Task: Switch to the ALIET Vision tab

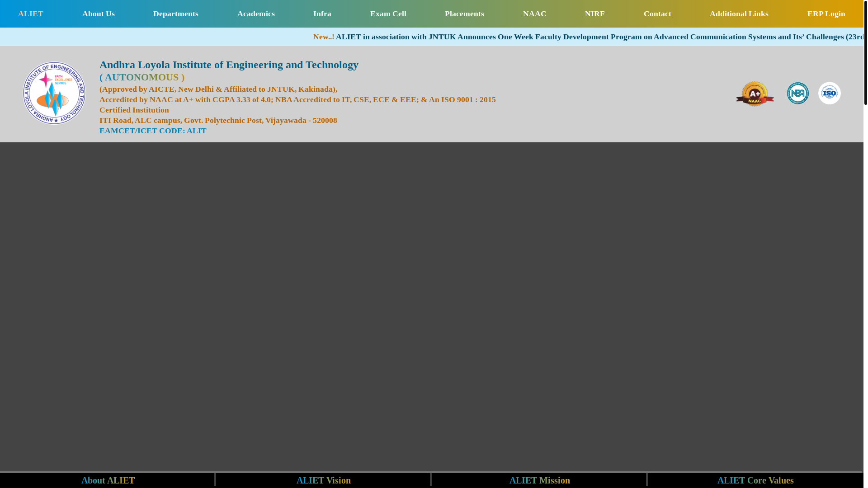Action: click(x=324, y=480)
